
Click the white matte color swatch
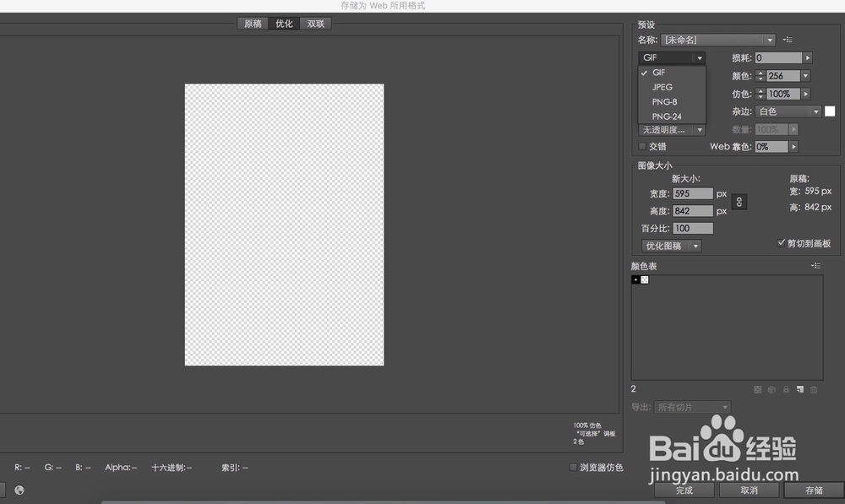click(x=830, y=111)
